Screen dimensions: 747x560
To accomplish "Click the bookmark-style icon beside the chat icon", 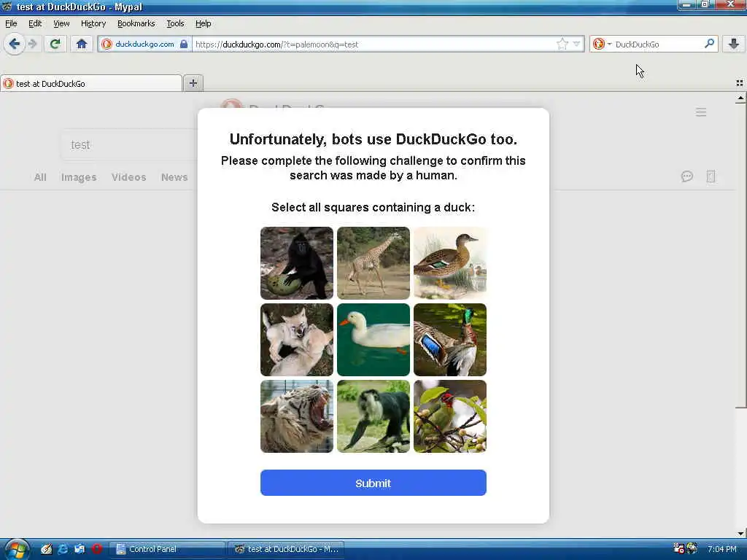I will [x=711, y=176].
